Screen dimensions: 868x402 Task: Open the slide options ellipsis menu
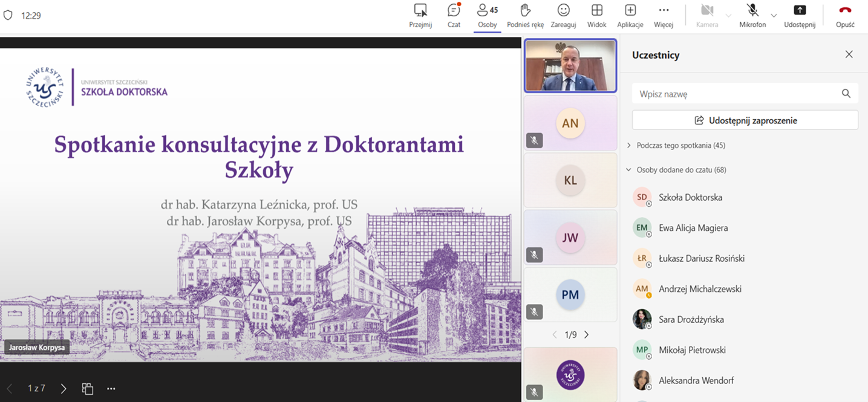111,389
